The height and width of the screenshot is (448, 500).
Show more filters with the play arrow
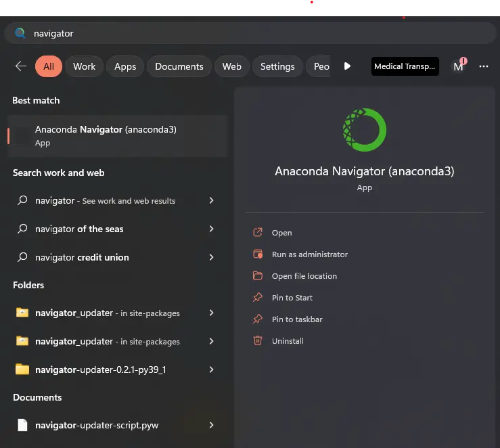(x=347, y=66)
